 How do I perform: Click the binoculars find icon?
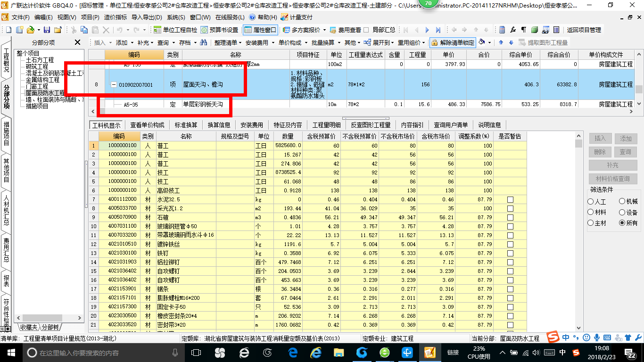(204, 42)
